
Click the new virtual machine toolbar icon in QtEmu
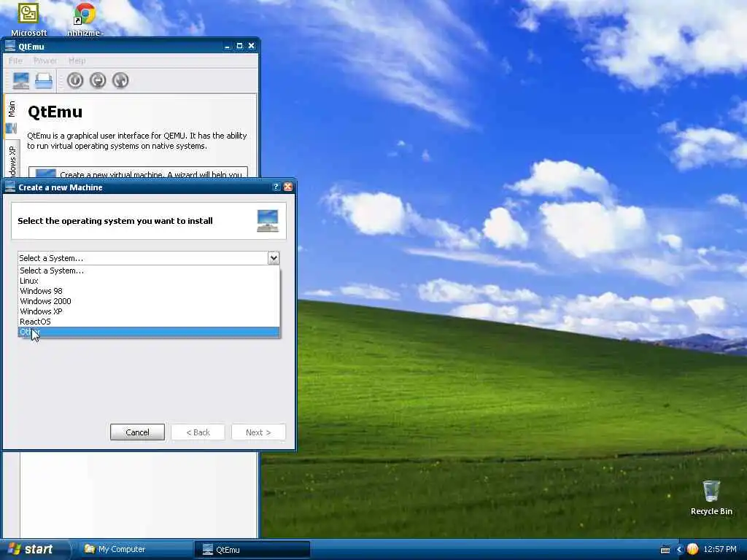[21, 80]
